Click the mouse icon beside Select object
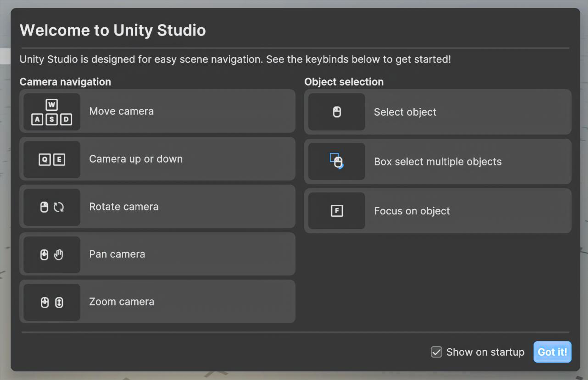 (337, 112)
